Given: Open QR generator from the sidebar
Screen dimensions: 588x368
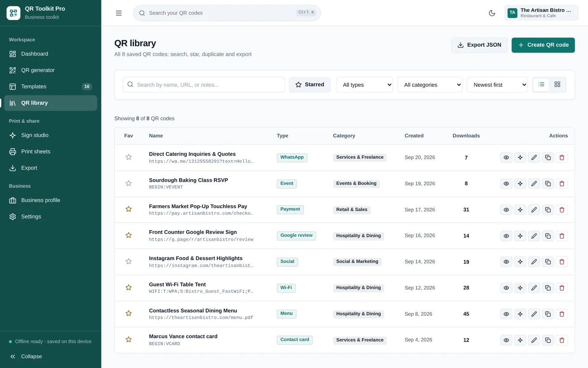Looking at the screenshot, I should coord(50,70).
